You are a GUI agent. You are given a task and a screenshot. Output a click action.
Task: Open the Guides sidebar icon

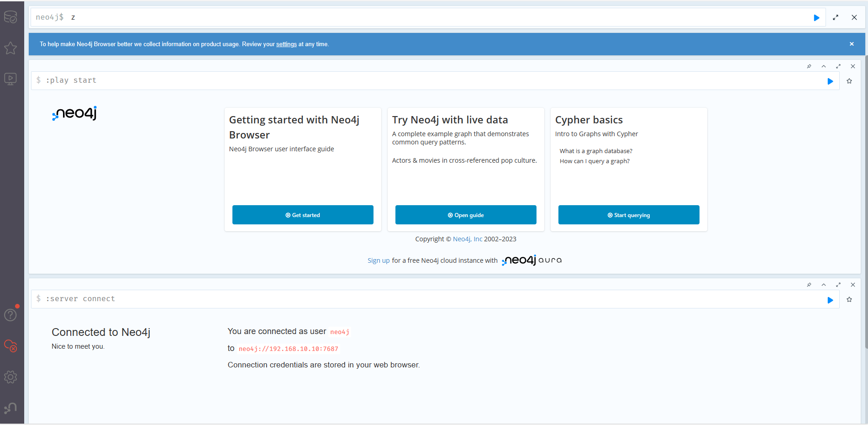click(x=11, y=79)
